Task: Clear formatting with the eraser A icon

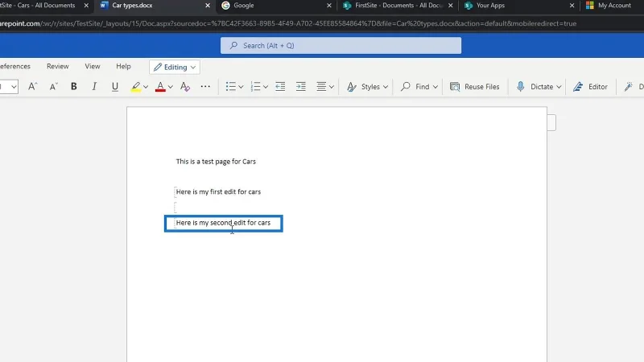Action: (x=185, y=87)
